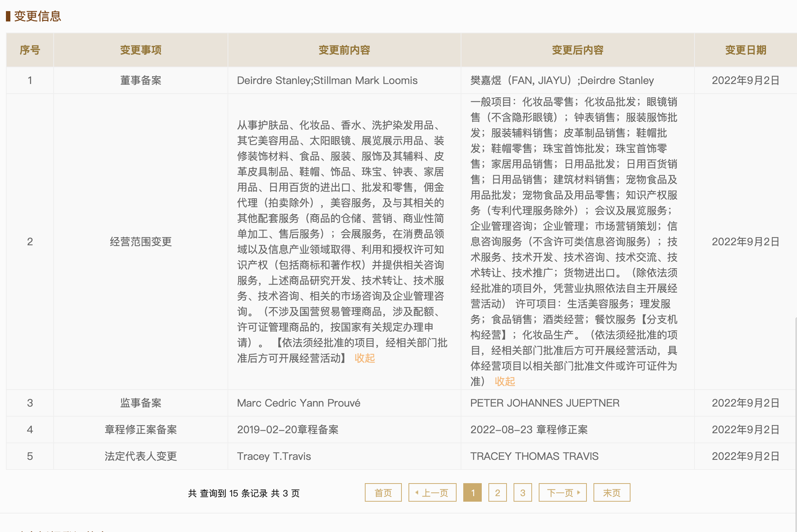
Task: Jump to the 末页 last page
Action: 612,492
